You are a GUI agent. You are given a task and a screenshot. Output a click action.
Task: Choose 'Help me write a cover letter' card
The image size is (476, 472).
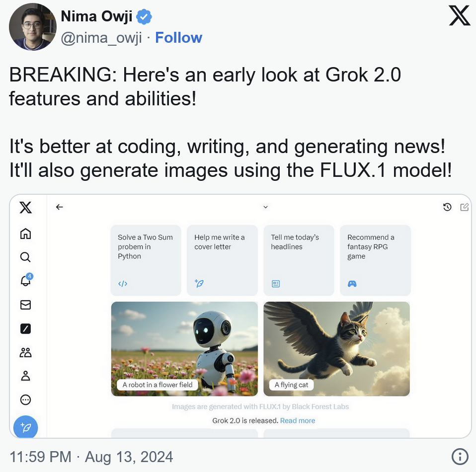(x=222, y=260)
